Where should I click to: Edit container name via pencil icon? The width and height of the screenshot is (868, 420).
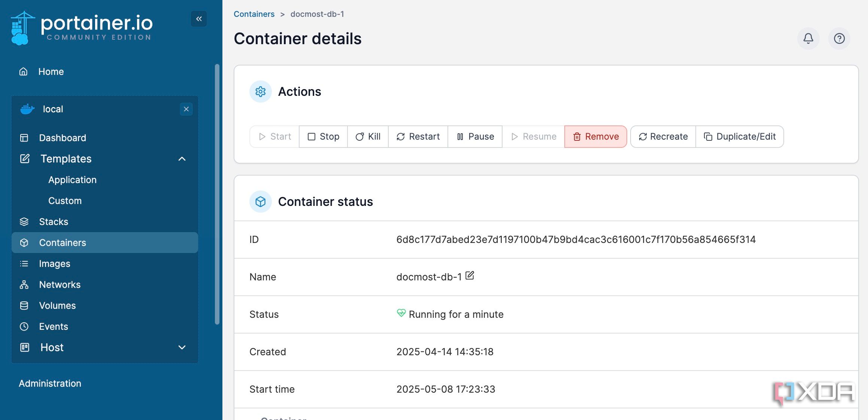[470, 276]
